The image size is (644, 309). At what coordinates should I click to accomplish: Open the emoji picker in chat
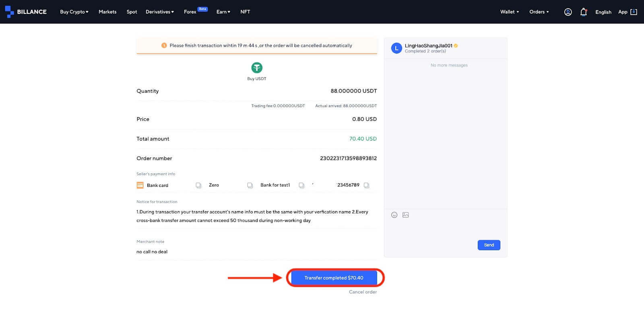tap(394, 215)
